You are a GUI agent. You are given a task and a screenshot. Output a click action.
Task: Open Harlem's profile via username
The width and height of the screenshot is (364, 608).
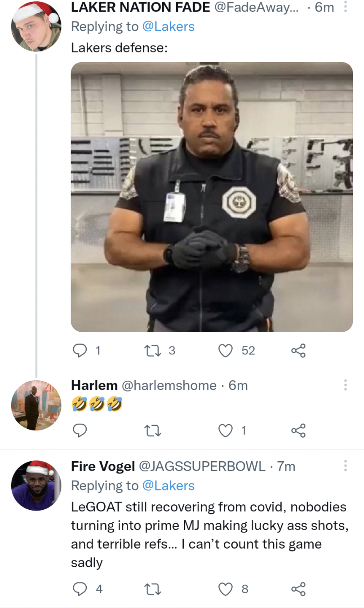pyautogui.click(x=94, y=385)
